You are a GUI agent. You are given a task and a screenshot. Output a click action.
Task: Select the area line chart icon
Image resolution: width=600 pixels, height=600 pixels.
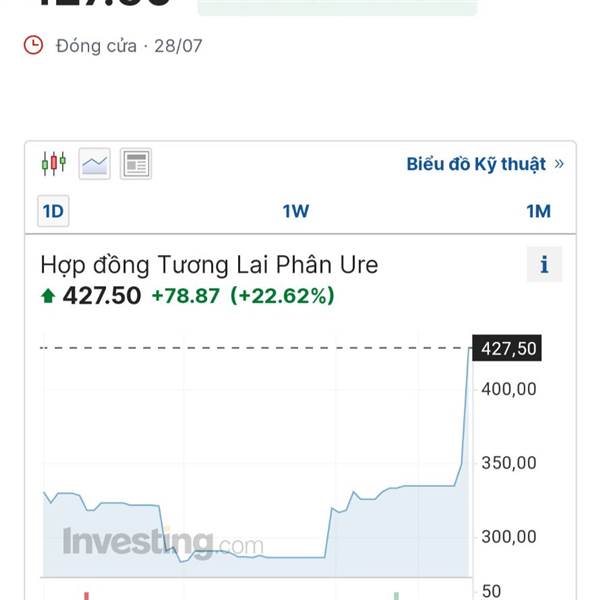[x=95, y=164]
